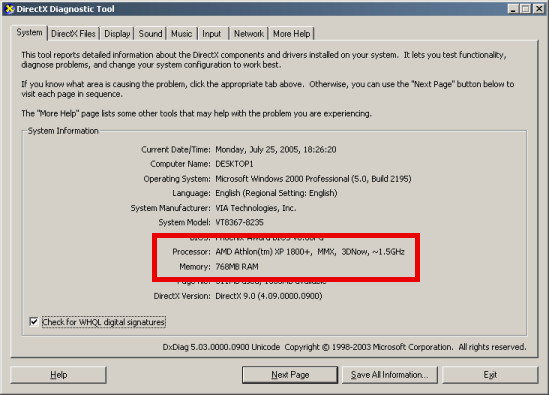Click the Help button

[58, 375]
